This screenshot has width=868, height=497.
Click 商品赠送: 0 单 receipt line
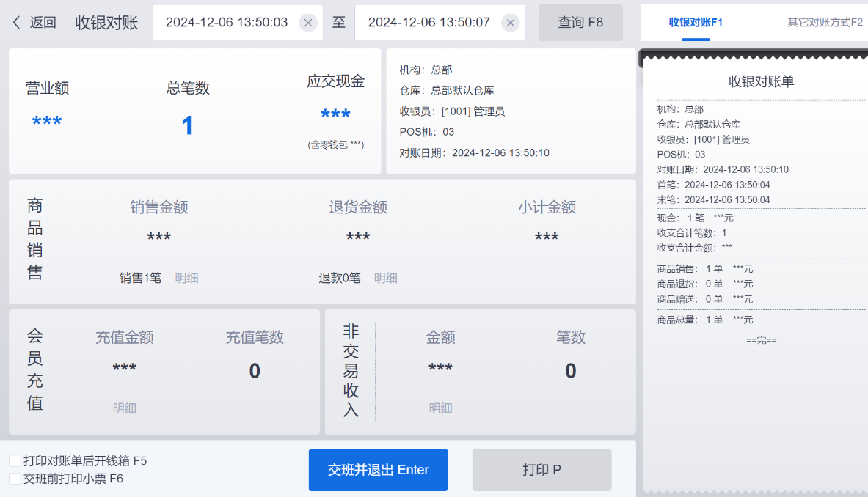pyautogui.click(x=705, y=300)
